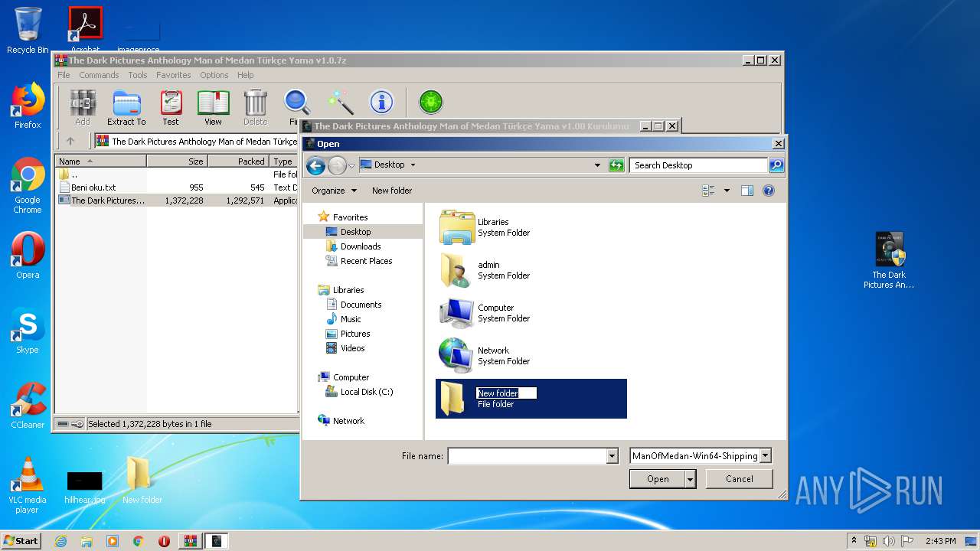Click the change view icon in Open dialog
The height and width of the screenshot is (551, 980).
coord(708,191)
